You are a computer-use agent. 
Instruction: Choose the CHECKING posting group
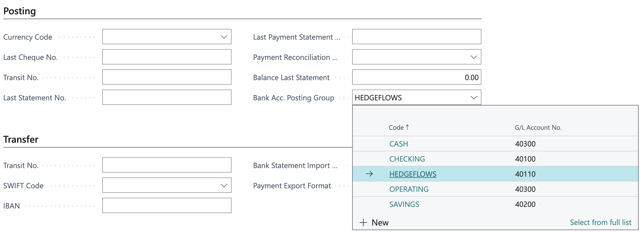point(407,159)
